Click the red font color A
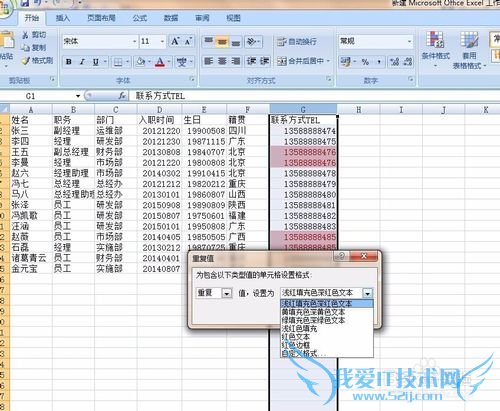Image resolution: width=500 pixels, height=411 pixels. [160, 62]
